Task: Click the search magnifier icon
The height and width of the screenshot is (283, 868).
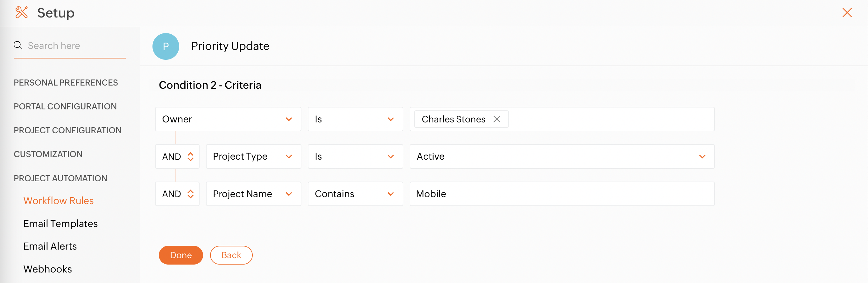Action: click(18, 45)
